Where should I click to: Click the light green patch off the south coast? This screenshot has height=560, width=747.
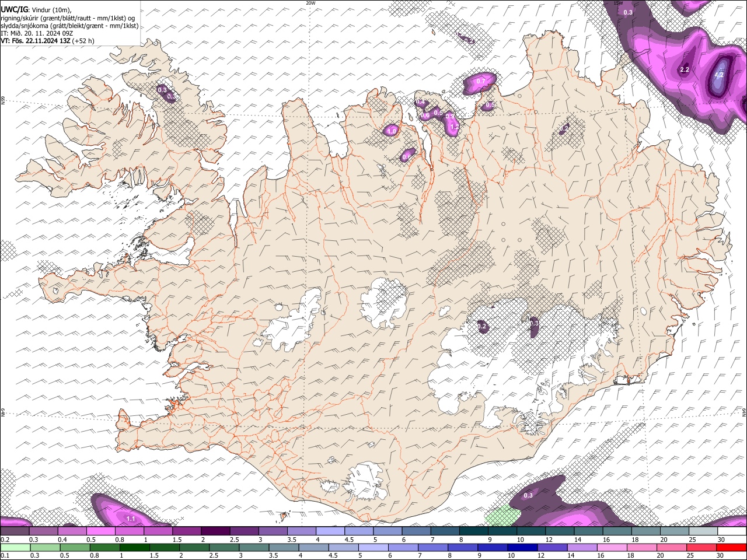[502, 516]
